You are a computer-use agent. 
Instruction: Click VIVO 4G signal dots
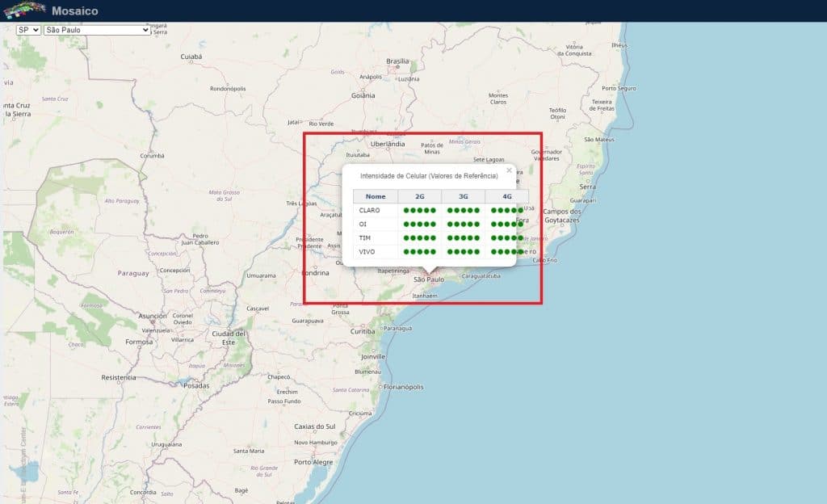507,252
